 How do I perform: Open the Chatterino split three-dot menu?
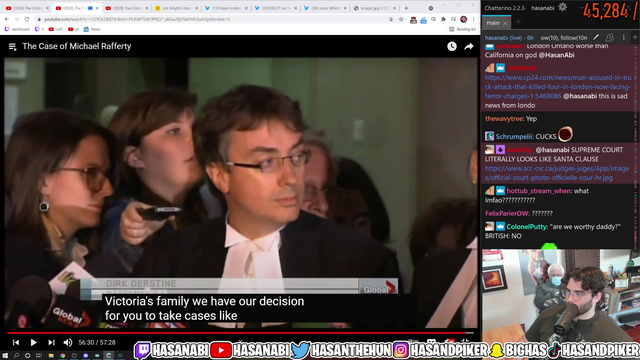(623, 38)
